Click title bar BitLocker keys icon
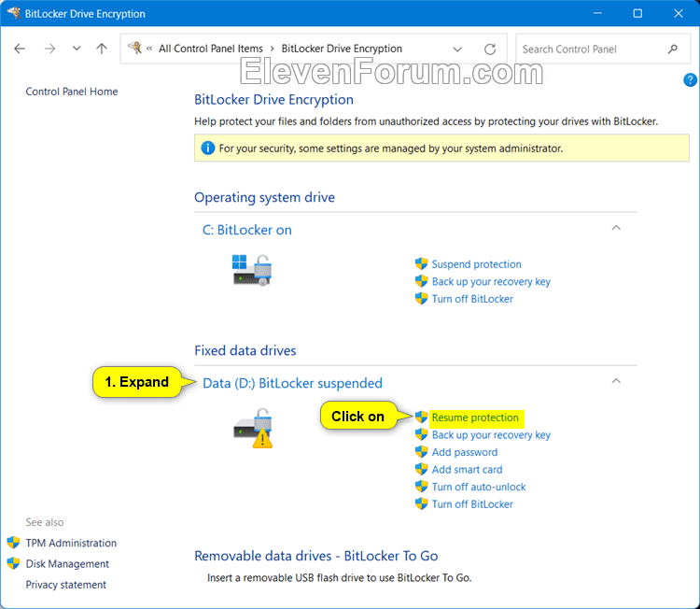 [x=14, y=13]
